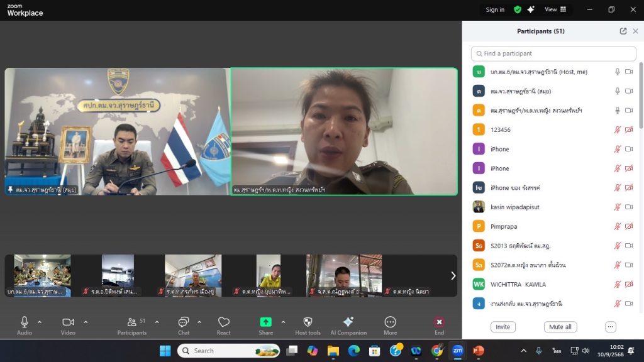Select Pimprapa in the participants list
644x362 pixels.
coord(503,226)
